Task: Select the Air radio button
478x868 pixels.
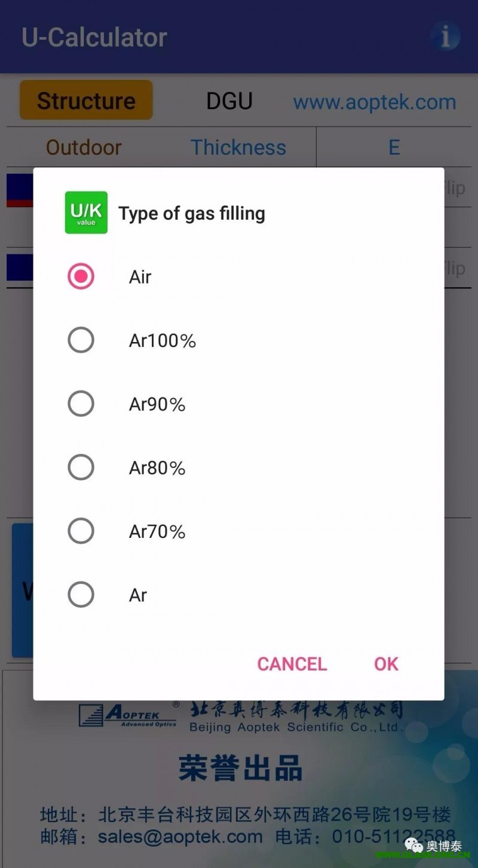Action: [x=81, y=276]
